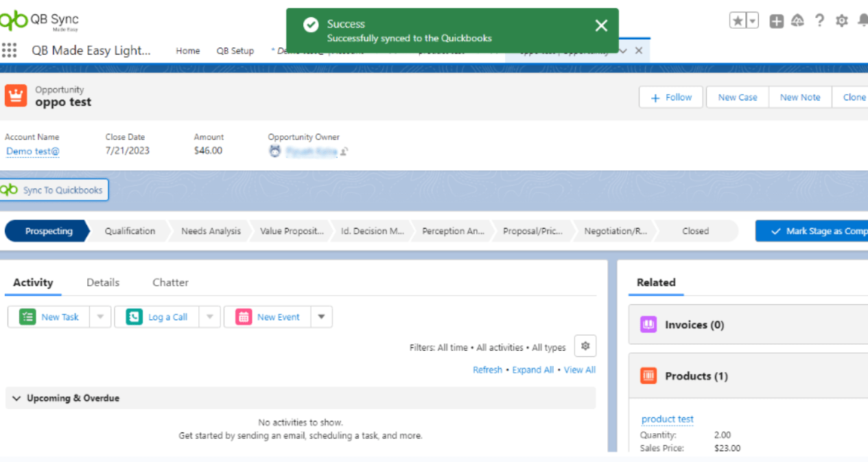Open the Global Actions plus icon
This screenshot has height=462, width=868.
pos(776,21)
